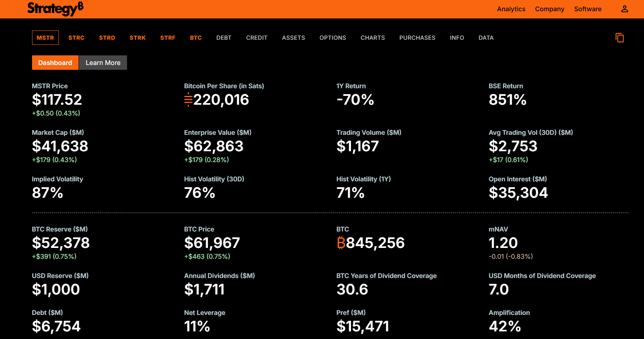Switch to the STRC tab
Viewport: 644px width, 339px height.
77,38
